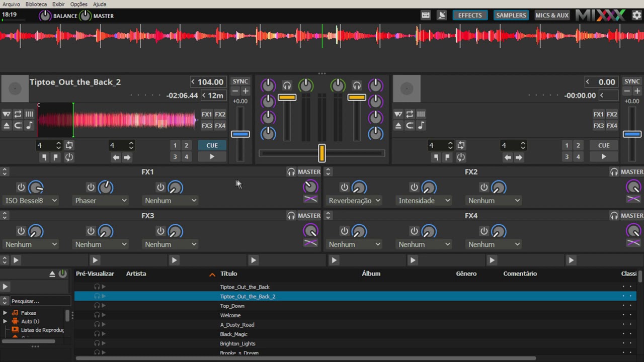Toggle SAMPLERS section button
The image size is (644, 362).
(x=511, y=15)
